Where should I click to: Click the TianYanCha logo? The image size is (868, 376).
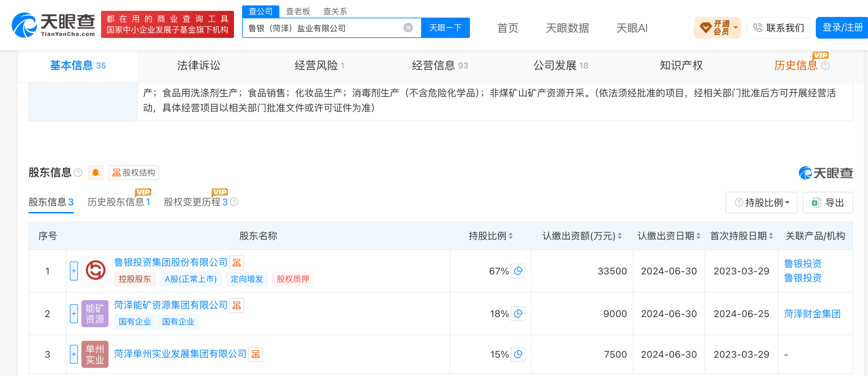[53, 25]
